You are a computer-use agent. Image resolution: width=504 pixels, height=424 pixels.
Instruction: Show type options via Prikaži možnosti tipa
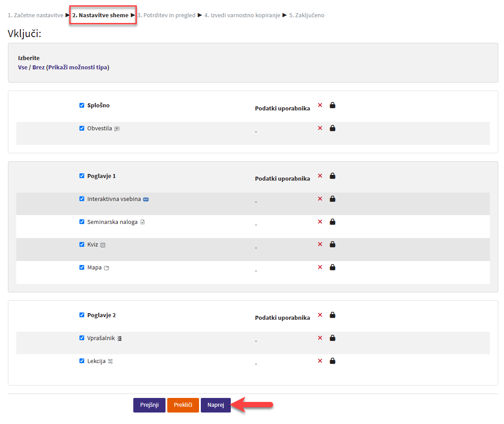(x=79, y=68)
